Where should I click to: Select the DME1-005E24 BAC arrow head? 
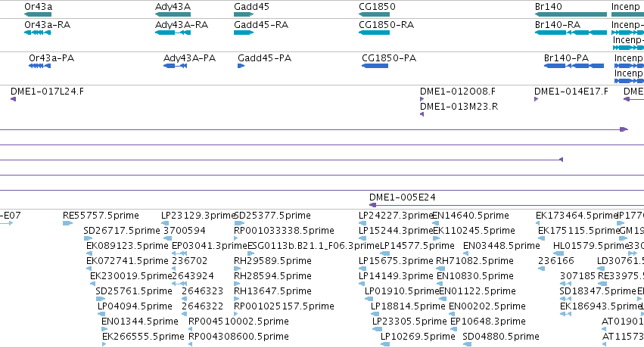pyautogui.click(x=372, y=205)
